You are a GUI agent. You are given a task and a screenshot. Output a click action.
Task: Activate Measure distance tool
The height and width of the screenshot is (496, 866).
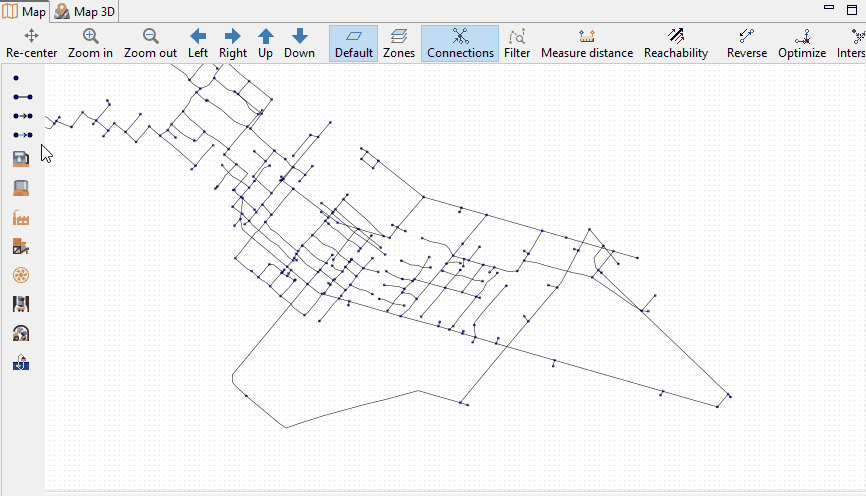(587, 44)
